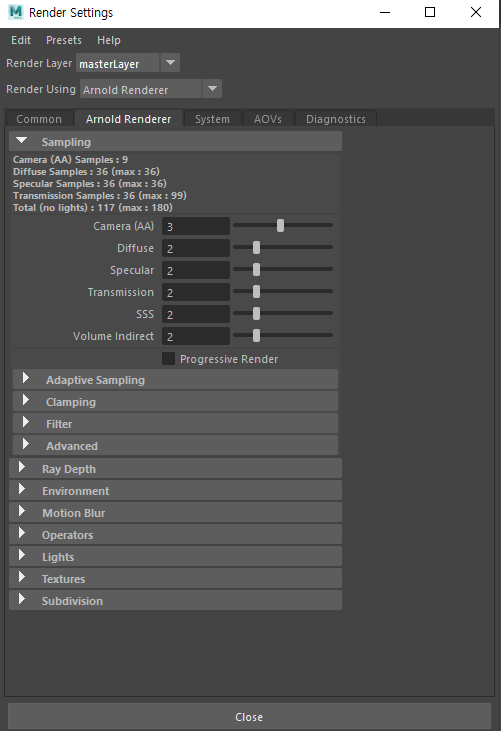Viewport: 501px width, 731px height.
Task: Expand the Advanced section
Action: [x=175, y=445]
